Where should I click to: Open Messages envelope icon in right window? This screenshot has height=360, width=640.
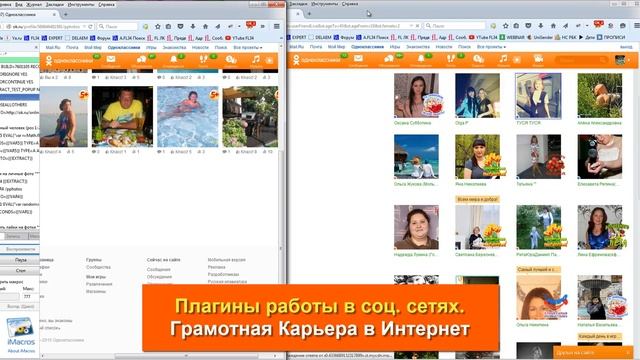pyautogui.click(x=358, y=59)
